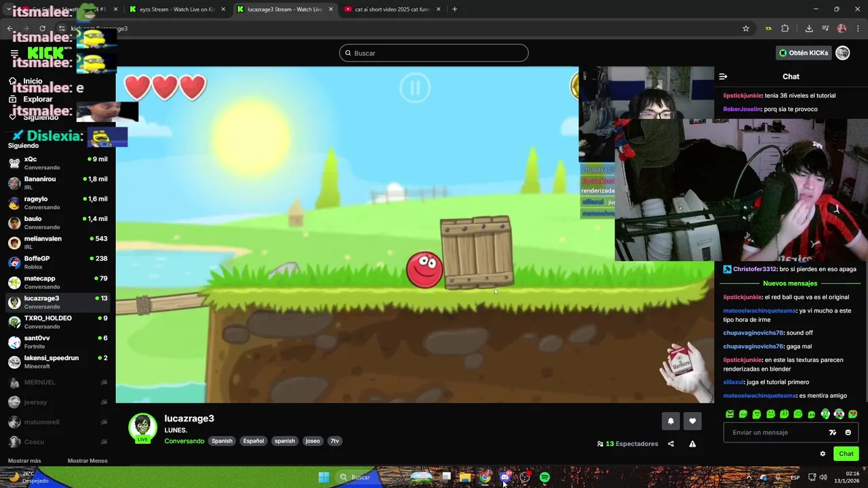Screen dimensions: 868x488
Task: Open Bananirou channel in following list
Action: [58, 183]
